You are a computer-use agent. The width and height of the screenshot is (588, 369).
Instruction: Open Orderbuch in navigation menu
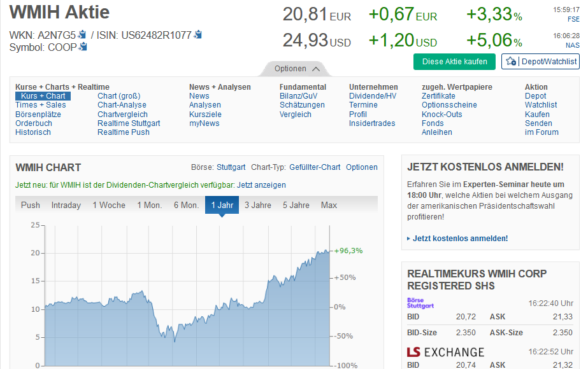coord(34,123)
